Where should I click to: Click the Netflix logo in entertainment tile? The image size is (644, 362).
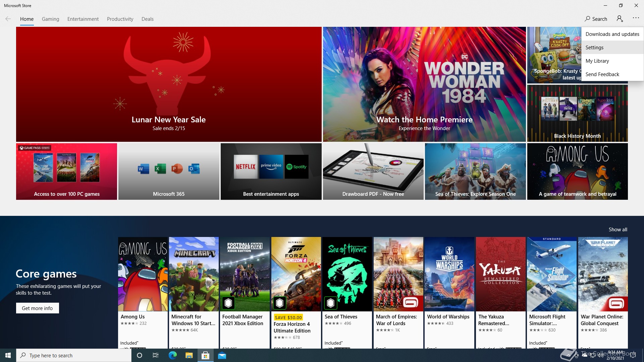point(246,167)
